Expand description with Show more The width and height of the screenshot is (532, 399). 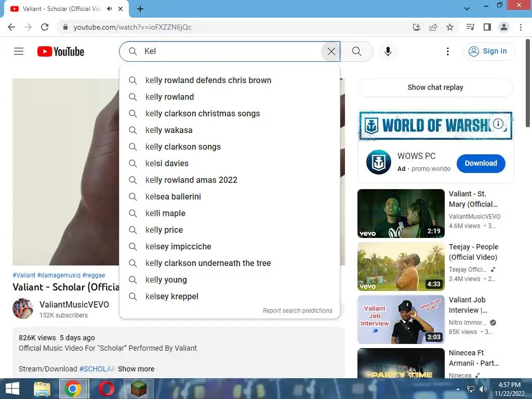pos(136,369)
